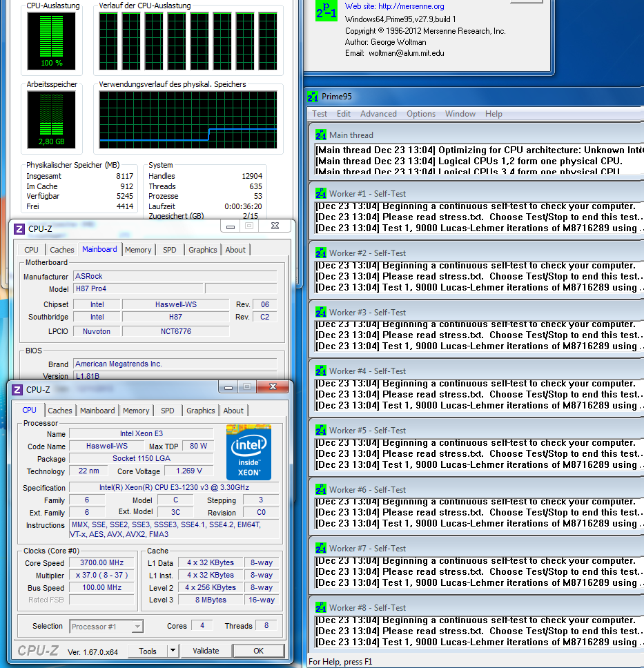Viewport: 644px width, 668px height.
Task: Open the mersenne.org web site link
Action: pyautogui.click(x=411, y=6)
